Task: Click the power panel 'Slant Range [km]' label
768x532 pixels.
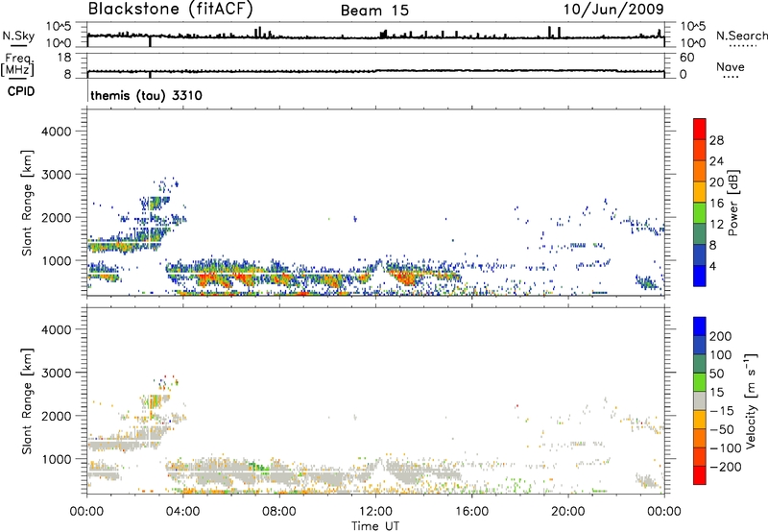Action: [x=27, y=203]
